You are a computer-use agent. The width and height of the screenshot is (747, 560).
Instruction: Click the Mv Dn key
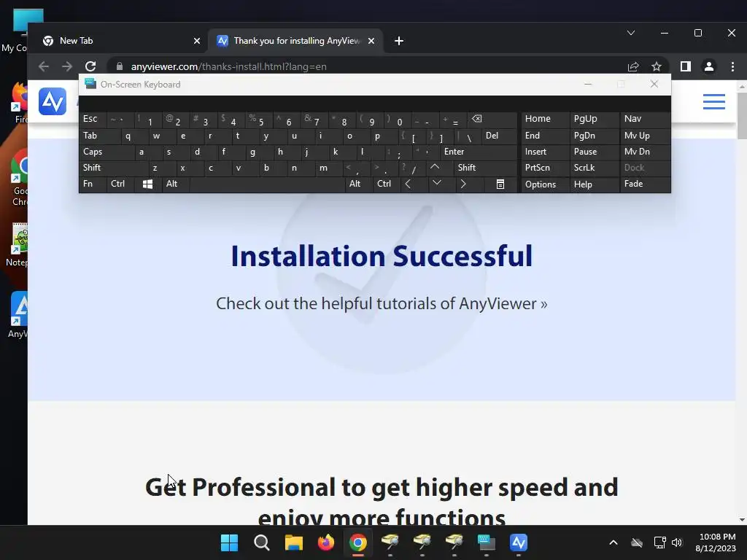[x=645, y=152]
